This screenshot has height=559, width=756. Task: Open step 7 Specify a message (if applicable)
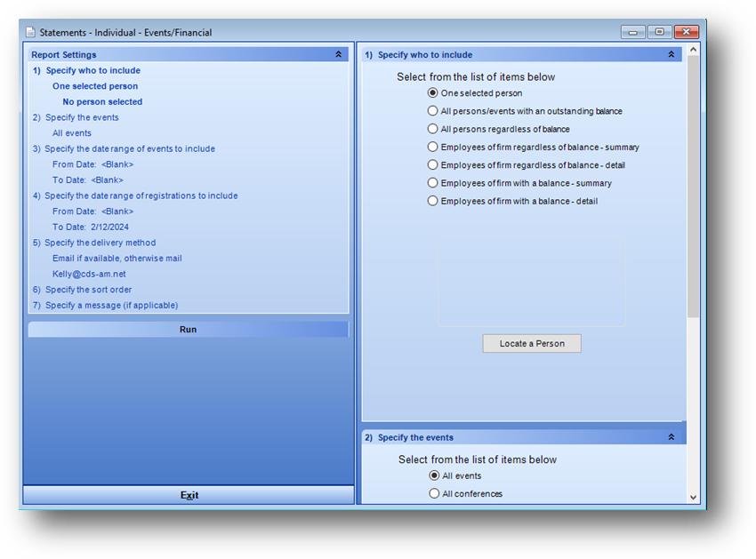[x=105, y=305]
